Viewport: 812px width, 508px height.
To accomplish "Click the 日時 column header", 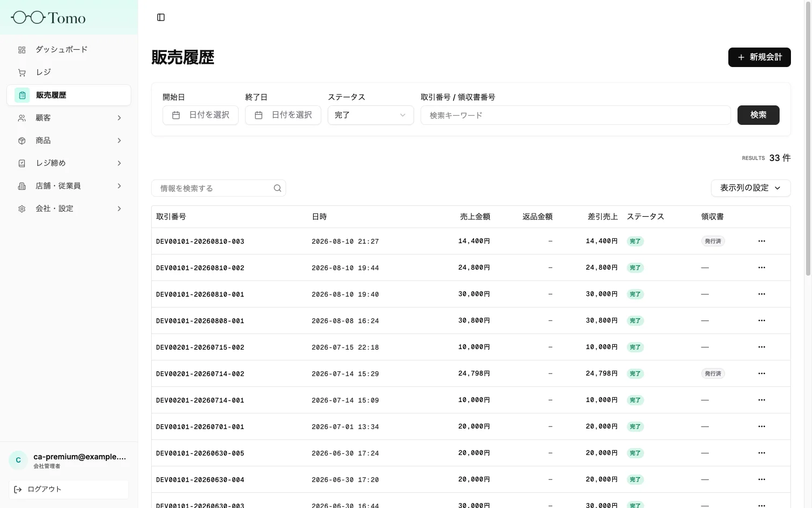I will coord(319,217).
